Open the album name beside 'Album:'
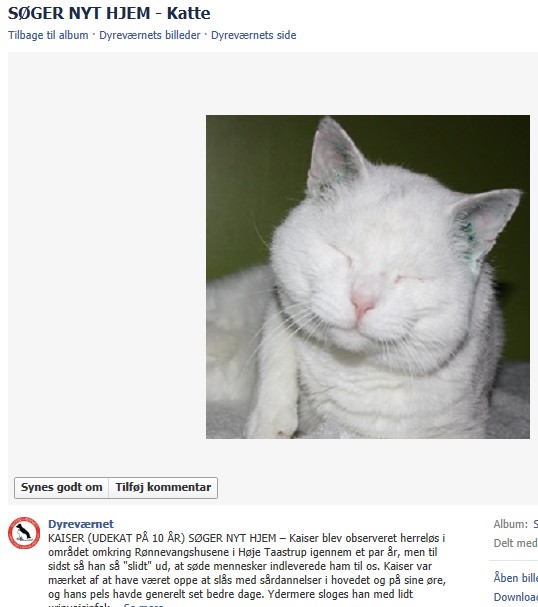Image resolution: width=538 pixels, height=607 pixels. [x=536, y=524]
